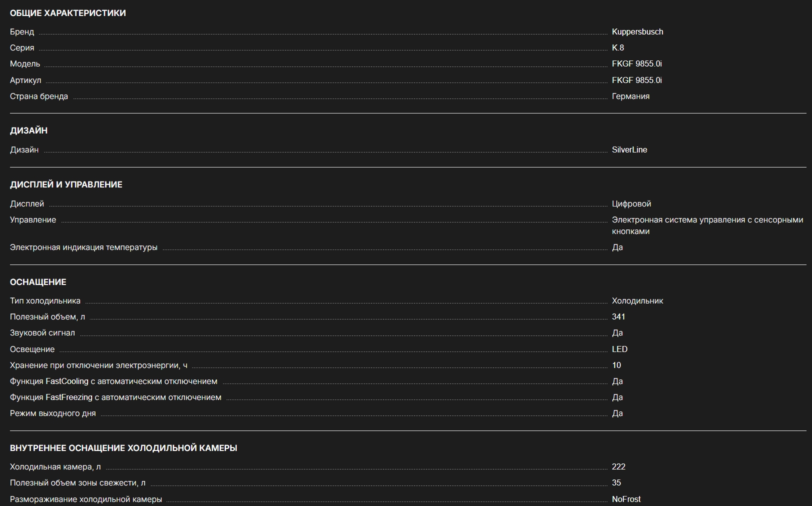812x506 pixels.
Task: Click the ДИСПЛЕЙ И УПРАВЛЕНИЕ heading
Action: coord(66,184)
